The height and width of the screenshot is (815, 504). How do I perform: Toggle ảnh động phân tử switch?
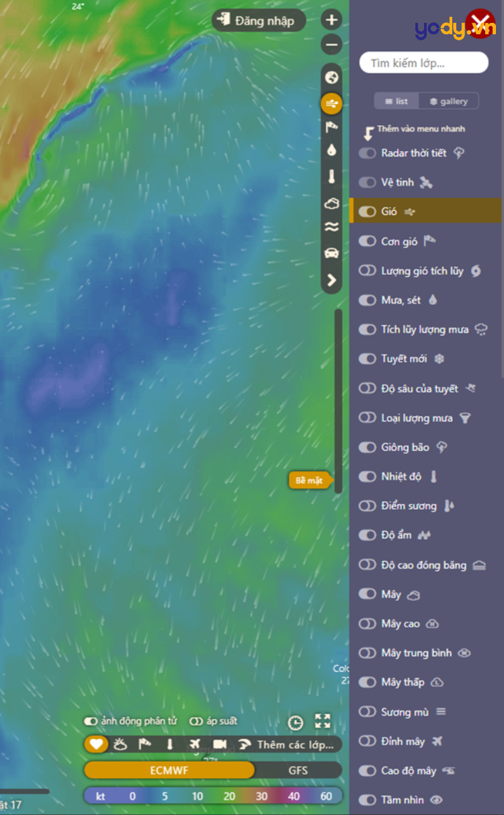tap(91, 721)
